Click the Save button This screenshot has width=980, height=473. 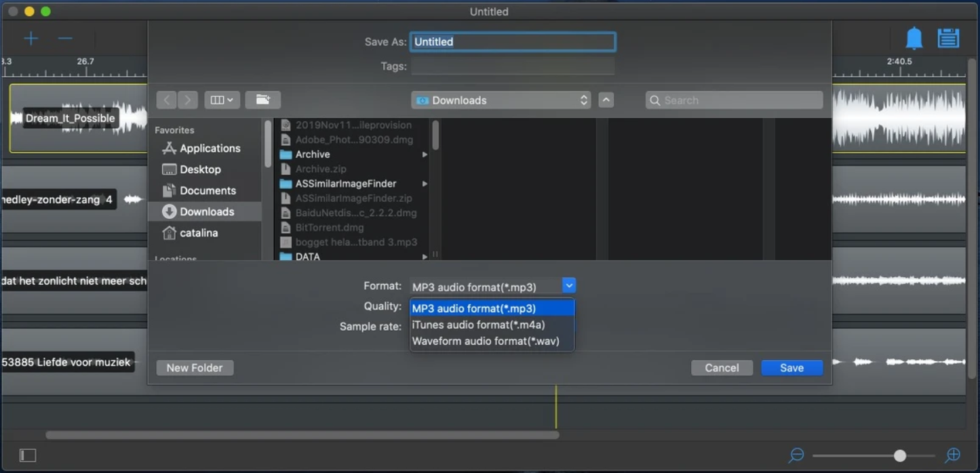click(791, 367)
